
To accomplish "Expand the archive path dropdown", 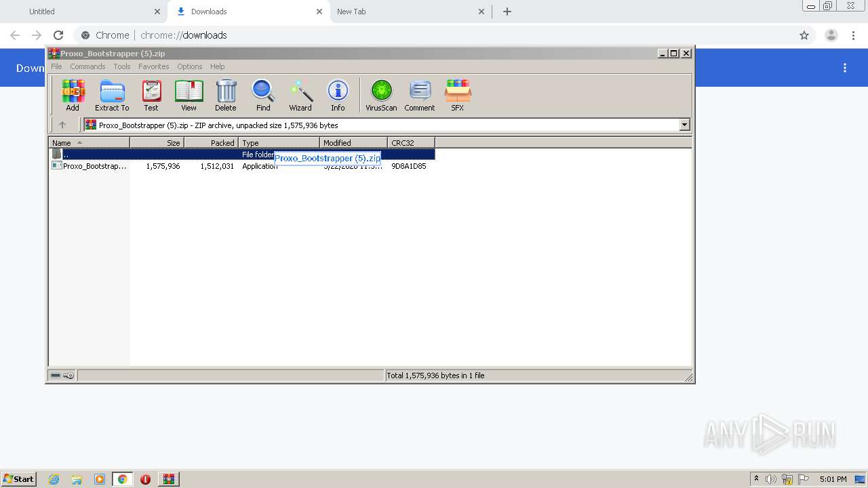I will (684, 125).
